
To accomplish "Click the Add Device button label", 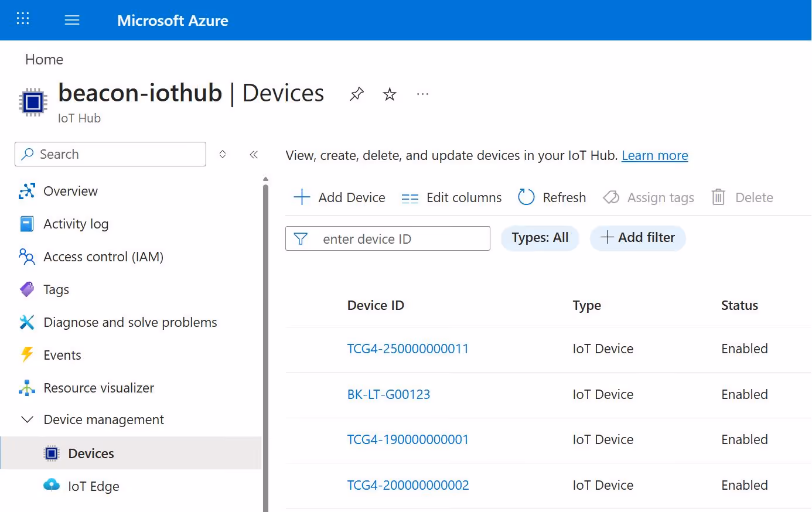I will pyautogui.click(x=352, y=198).
